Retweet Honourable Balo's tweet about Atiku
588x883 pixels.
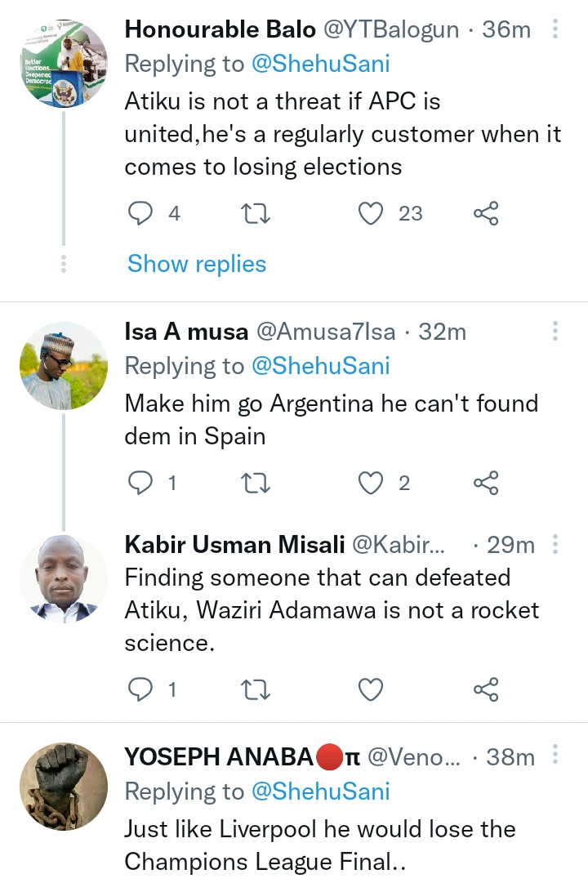tap(256, 214)
